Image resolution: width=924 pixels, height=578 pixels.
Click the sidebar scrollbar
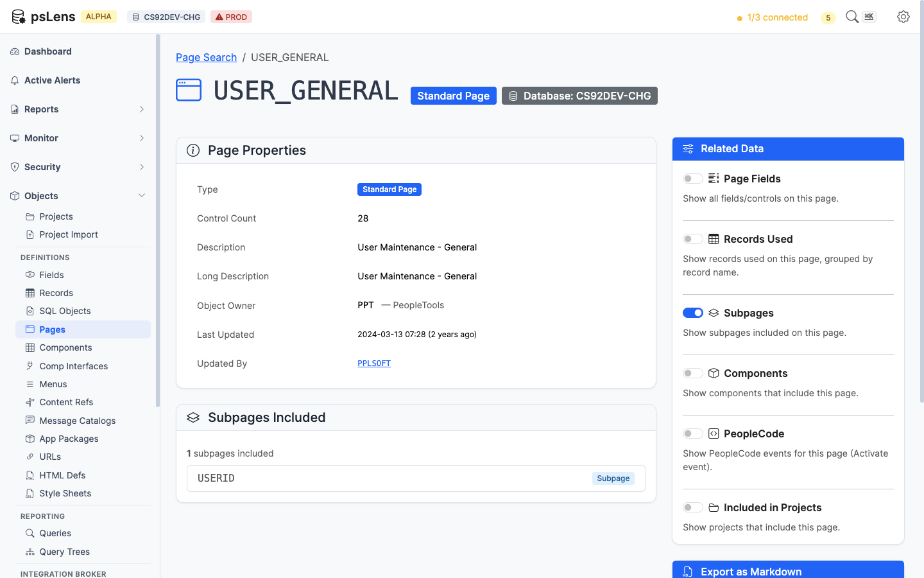click(x=158, y=220)
